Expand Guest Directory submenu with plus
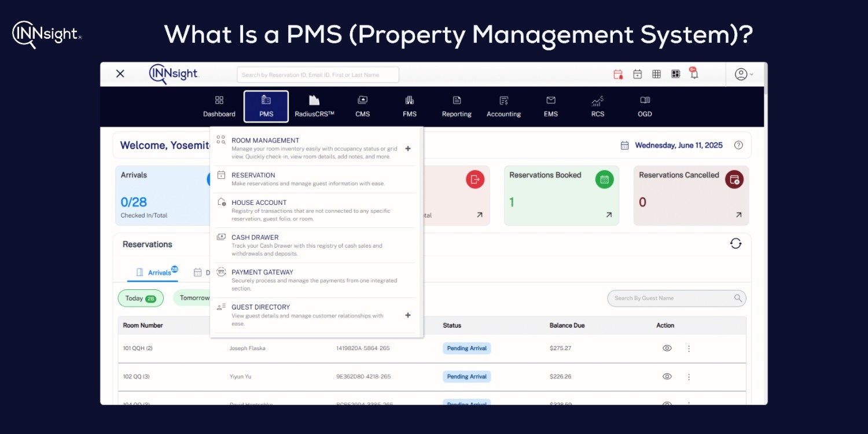Viewport: 868px width, 434px height. 408,315
